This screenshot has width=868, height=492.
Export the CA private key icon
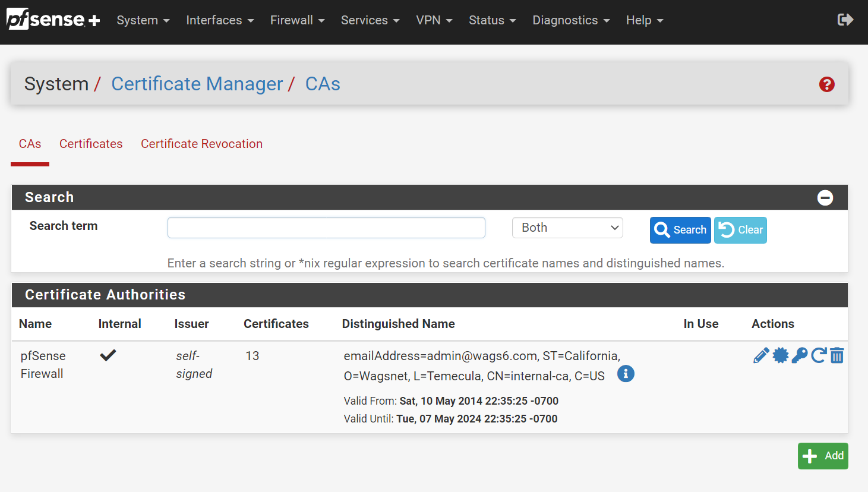point(800,355)
